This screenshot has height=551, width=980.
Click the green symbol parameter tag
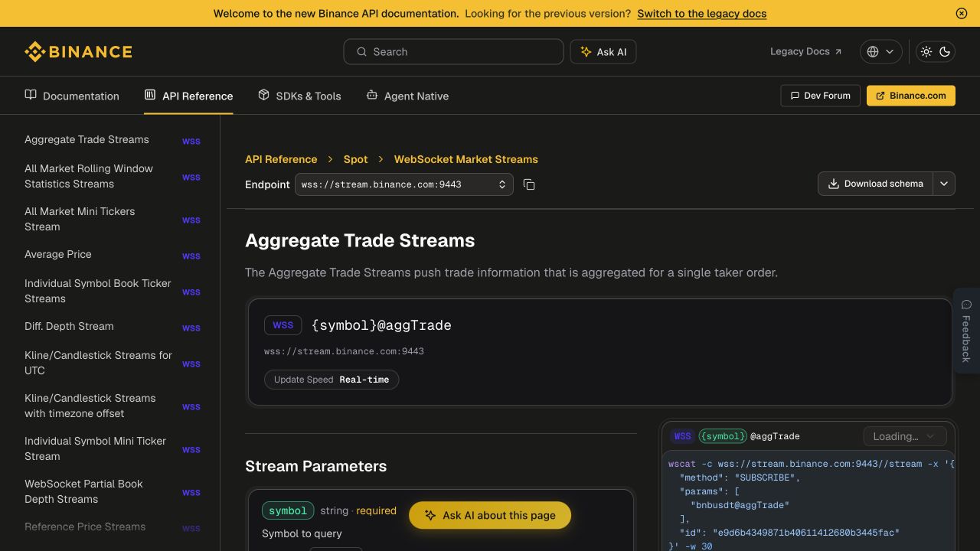[x=288, y=510]
